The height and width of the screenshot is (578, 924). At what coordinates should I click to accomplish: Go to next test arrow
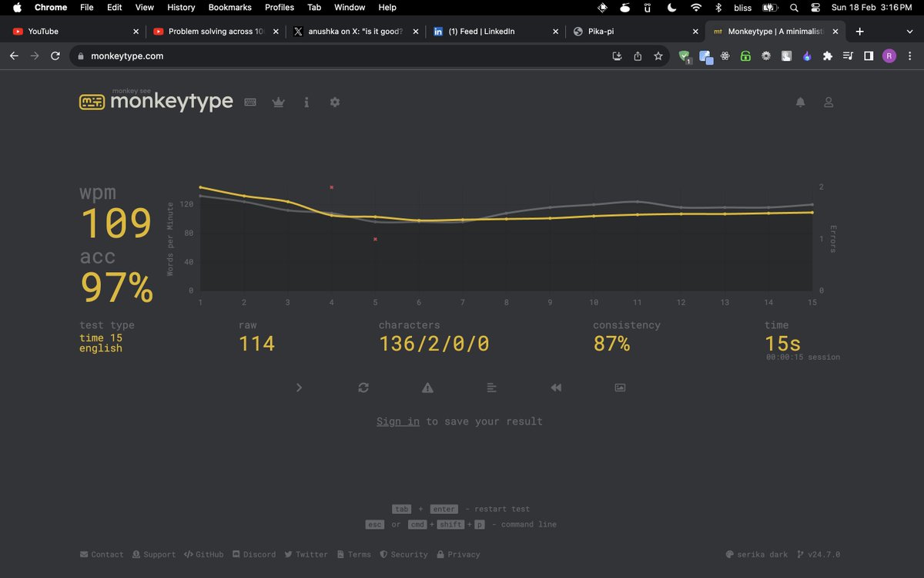coord(300,388)
